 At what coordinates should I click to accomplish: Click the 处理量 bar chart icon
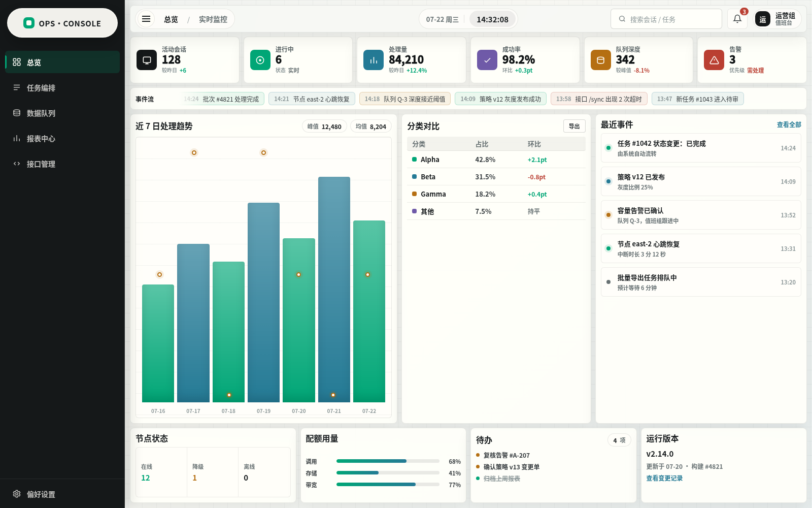374,60
